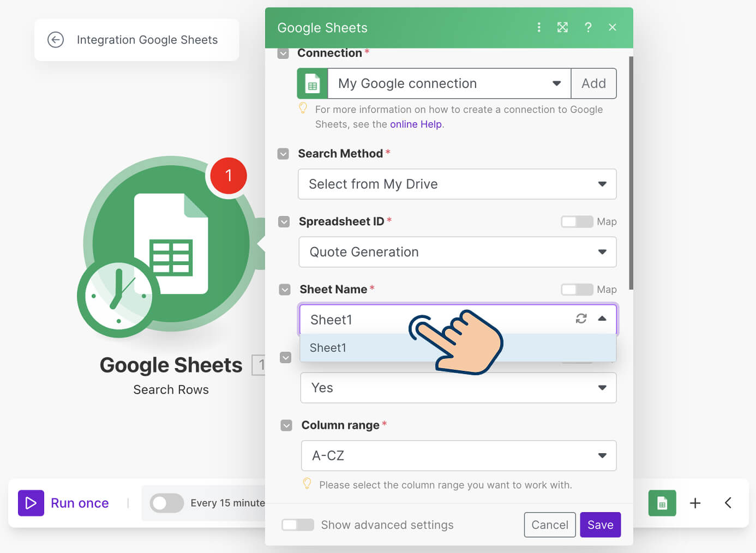Open the Column range A-CZ dropdown
Screen dimensions: 756x553
click(458, 456)
